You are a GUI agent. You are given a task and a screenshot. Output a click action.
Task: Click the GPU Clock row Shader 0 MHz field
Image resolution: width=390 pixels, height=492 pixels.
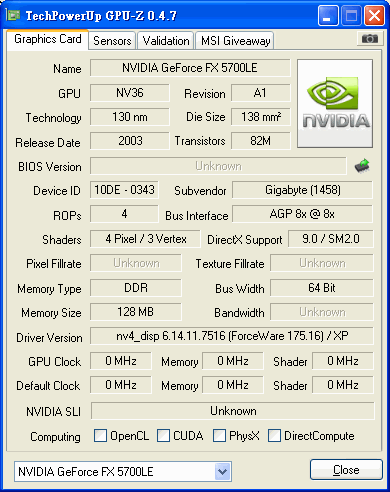tap(343, 361)
